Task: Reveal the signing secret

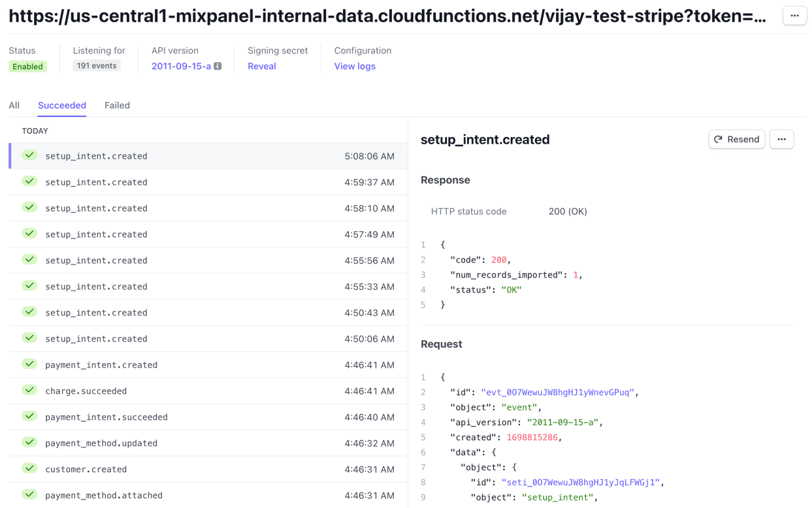Action: pyautogui.click(x=261, y=66)
